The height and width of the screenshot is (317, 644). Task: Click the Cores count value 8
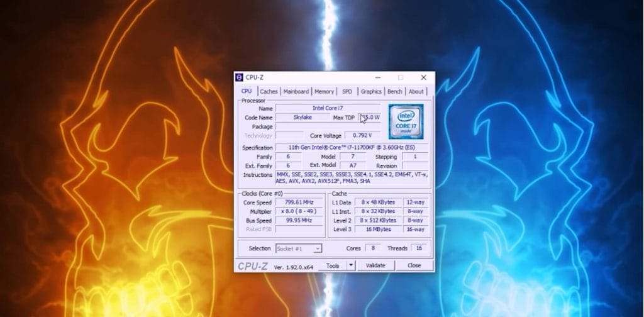pyautogui.click(x=373, y=248)
